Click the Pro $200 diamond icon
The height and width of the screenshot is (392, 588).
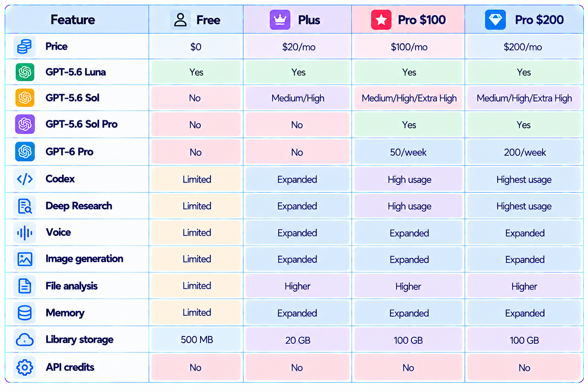click(495, 20)
